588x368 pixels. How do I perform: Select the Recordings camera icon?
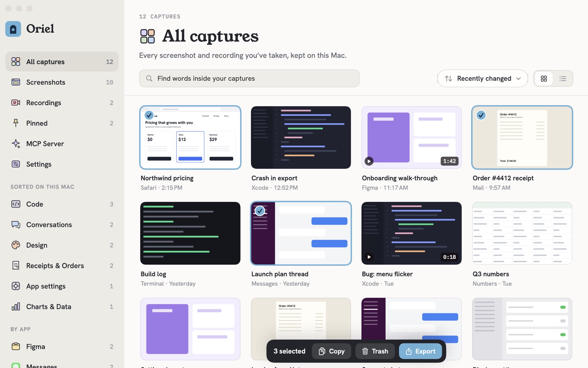[16, 103]
